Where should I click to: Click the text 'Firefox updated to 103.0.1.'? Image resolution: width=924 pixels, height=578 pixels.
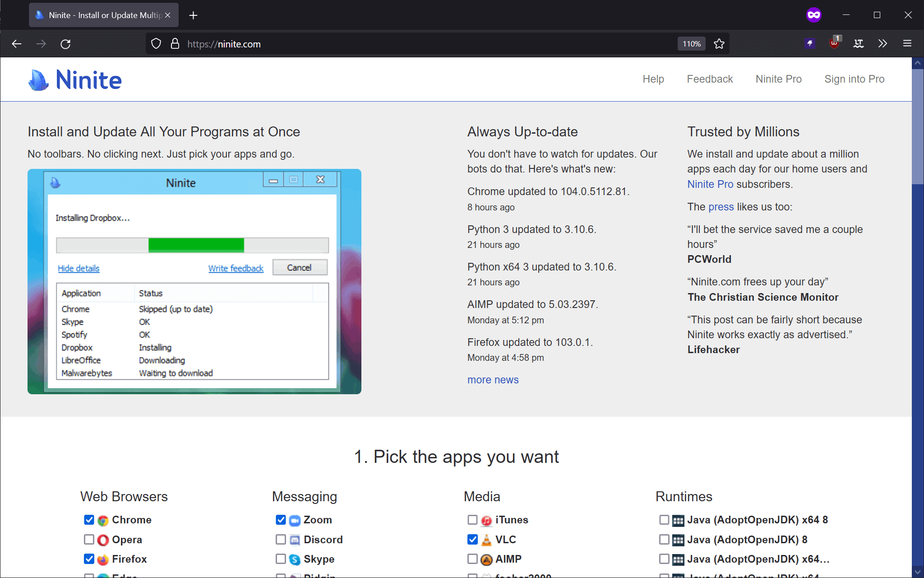530,342
